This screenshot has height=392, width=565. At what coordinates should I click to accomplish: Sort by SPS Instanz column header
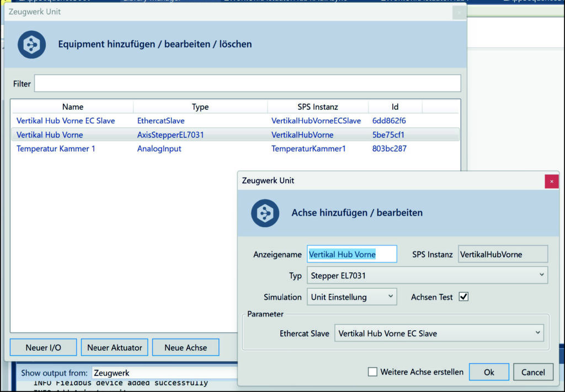(317, 106)
